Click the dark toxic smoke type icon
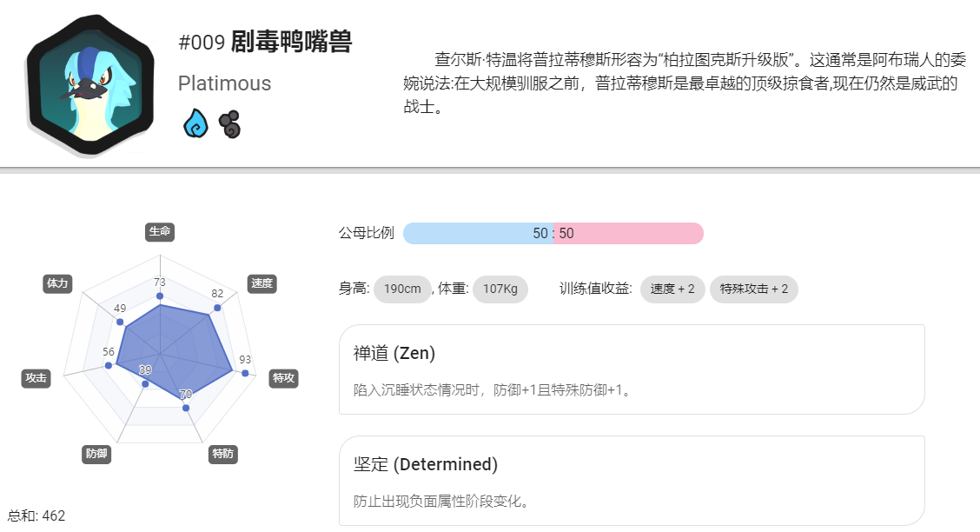This screenshot has width=980, height=532. [230, 123]
